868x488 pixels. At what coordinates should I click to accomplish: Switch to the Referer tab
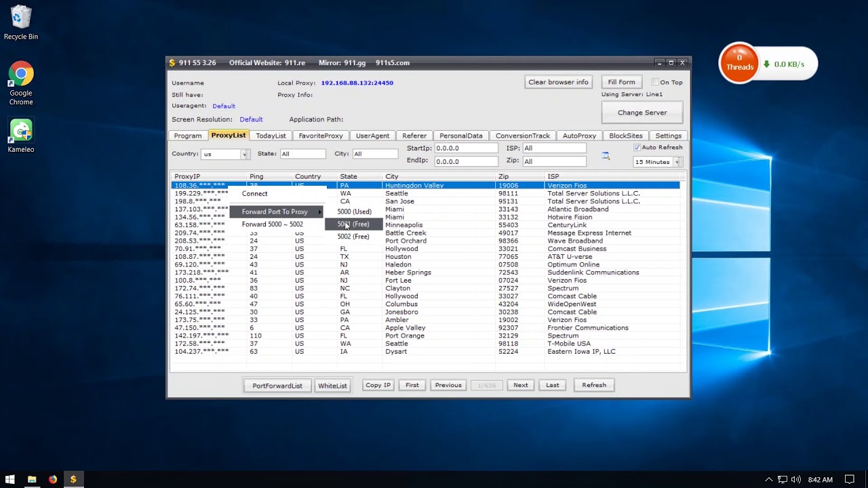[414, 136]
